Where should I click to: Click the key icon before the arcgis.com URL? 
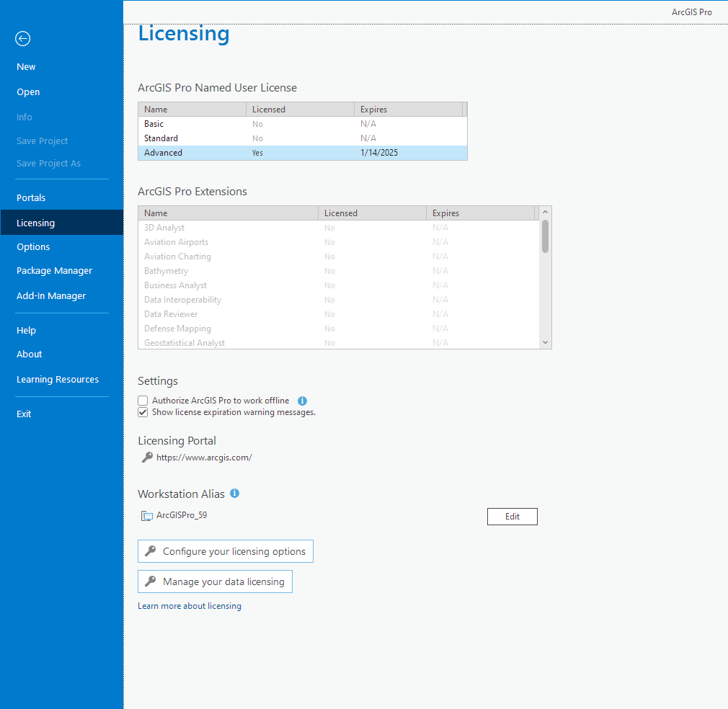(x=147, y=457)
